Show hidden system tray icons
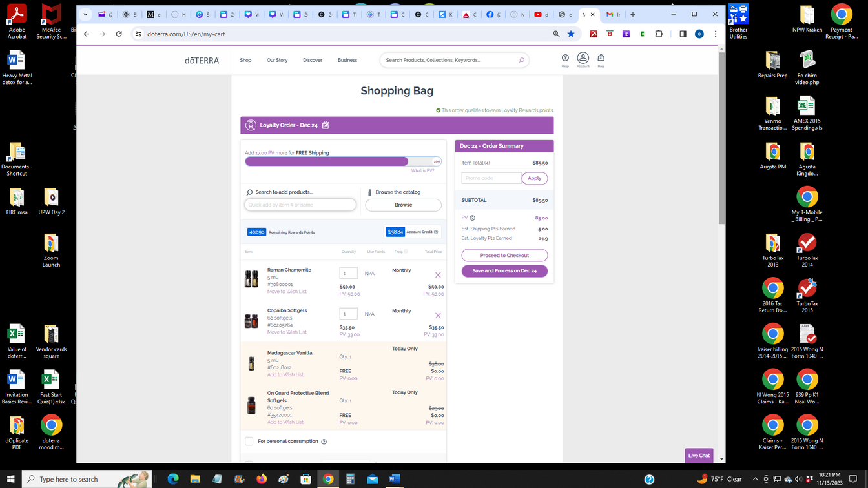 [x=755, y=479]
